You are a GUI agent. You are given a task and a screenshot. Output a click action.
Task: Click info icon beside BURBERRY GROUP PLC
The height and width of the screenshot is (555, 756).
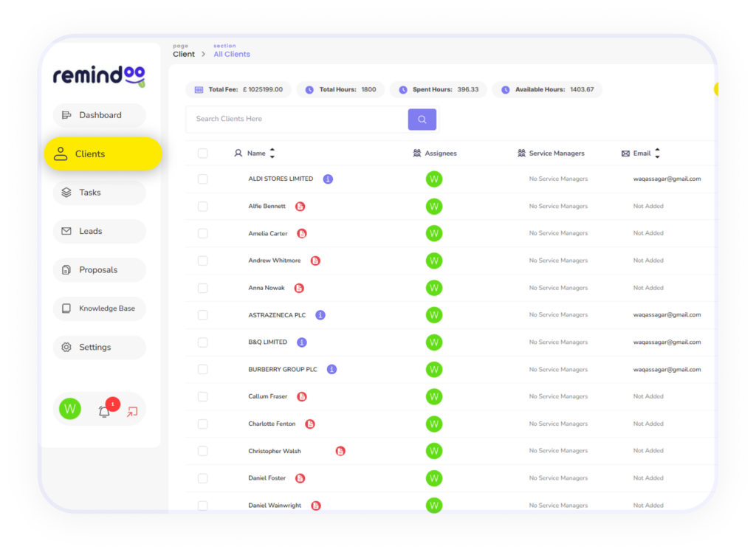(x=331, y=370)
